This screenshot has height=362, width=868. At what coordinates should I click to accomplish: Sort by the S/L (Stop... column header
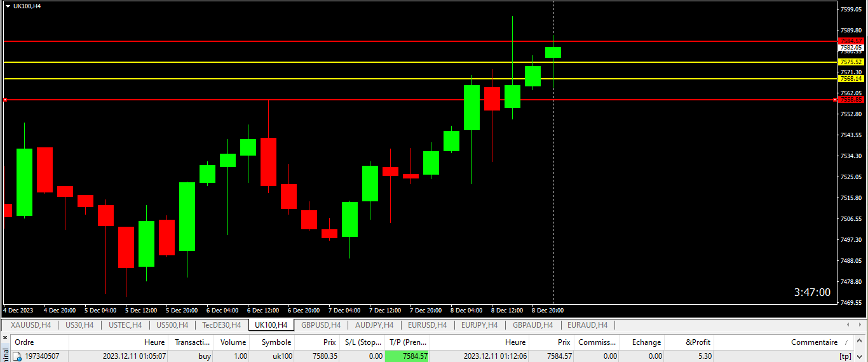[x=362, y=342]
